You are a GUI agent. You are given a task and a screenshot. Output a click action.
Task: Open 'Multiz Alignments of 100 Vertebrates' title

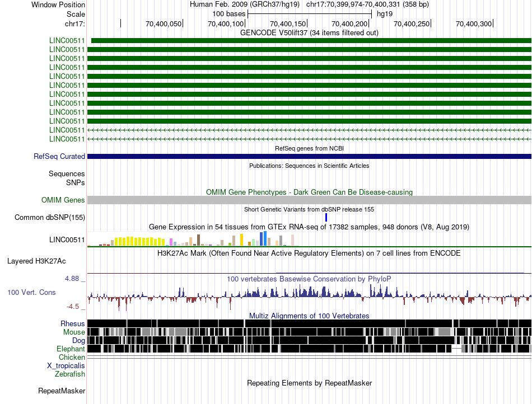pos(309,316)
